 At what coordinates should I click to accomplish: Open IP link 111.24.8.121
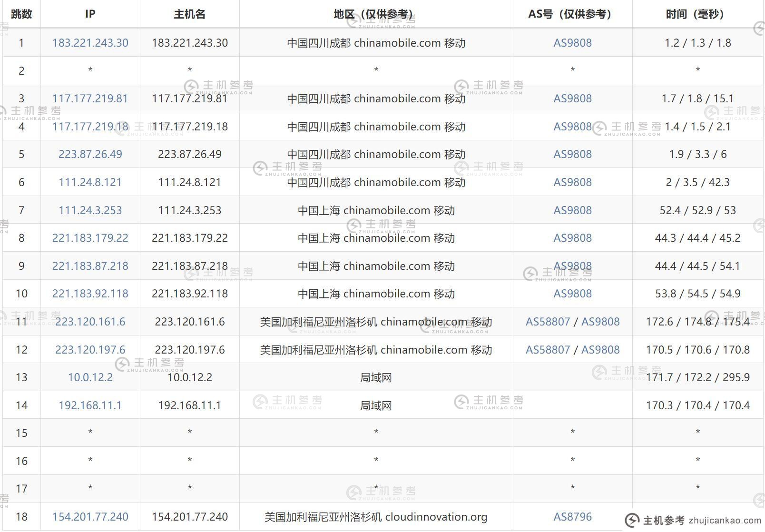pyautogui.click(x=90, y=182)
